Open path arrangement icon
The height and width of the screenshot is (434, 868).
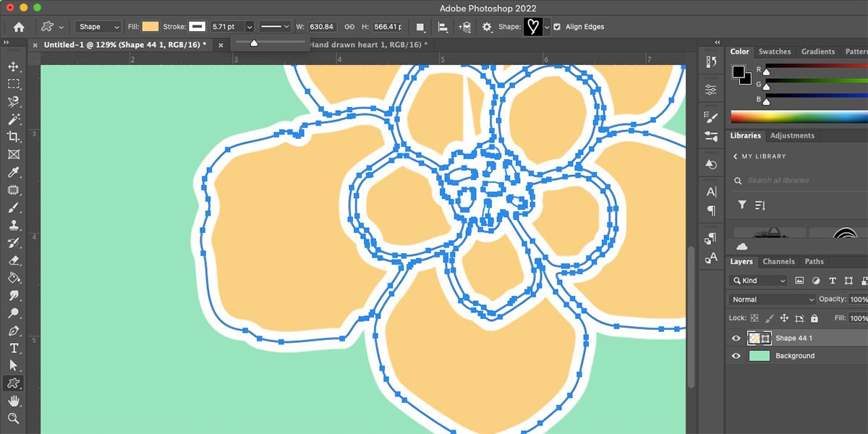[x=465, y=27]
